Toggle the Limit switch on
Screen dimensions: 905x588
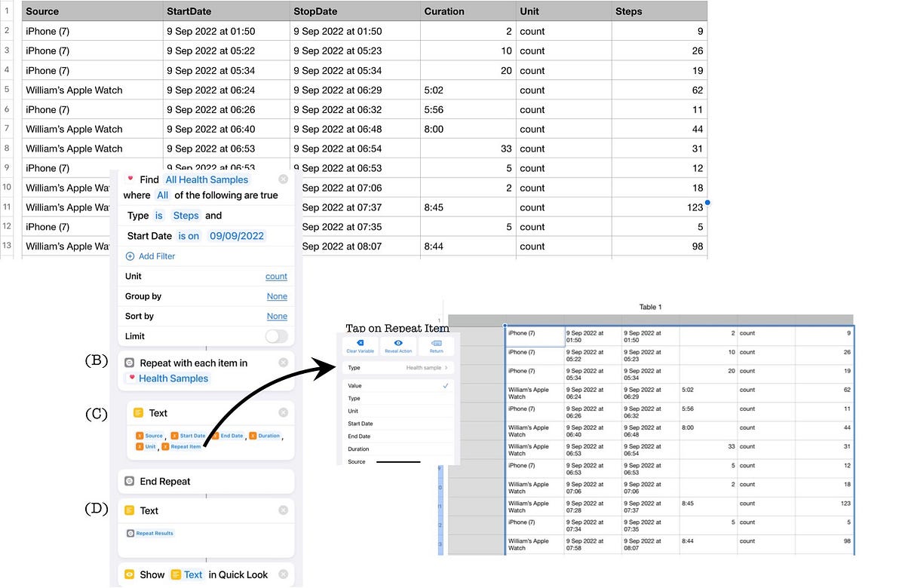276,336
